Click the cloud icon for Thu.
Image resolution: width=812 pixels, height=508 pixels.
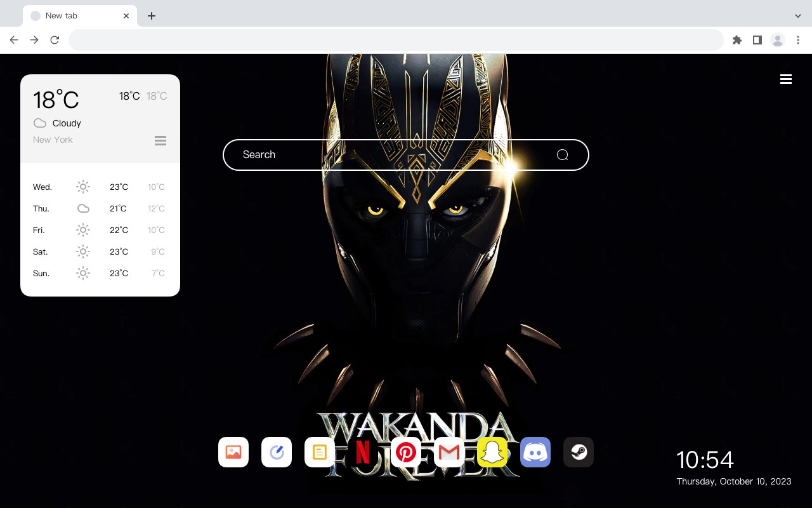83,208
